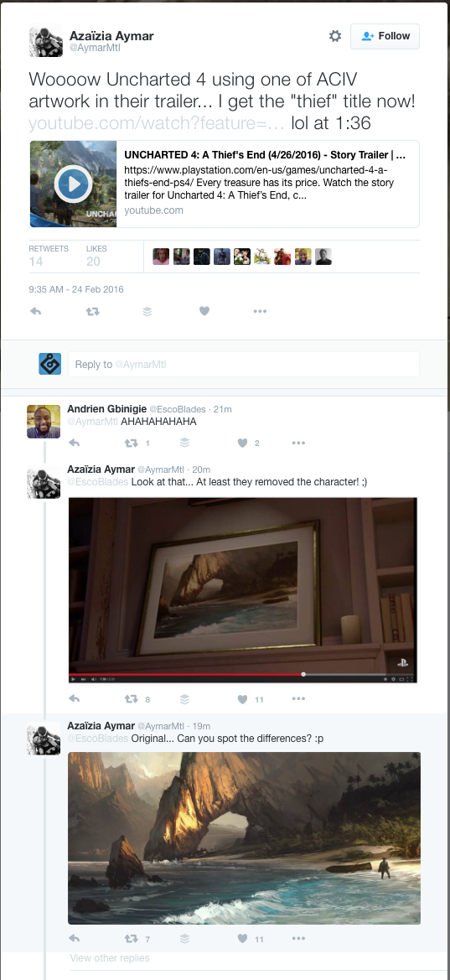The width and height of the screenshot is (450, 980).
Task: View other replies
Action: (110, 958)
